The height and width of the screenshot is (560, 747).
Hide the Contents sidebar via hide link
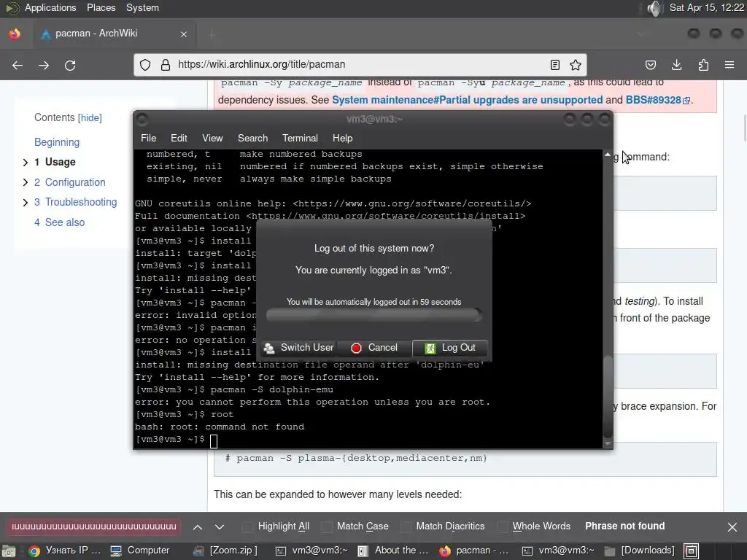pos(90,117)
